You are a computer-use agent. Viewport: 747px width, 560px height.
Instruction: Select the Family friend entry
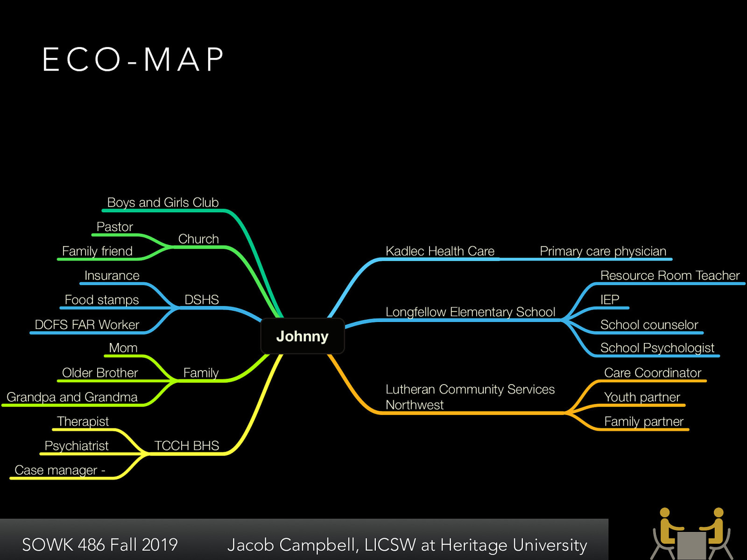click(x=99, y=251)
